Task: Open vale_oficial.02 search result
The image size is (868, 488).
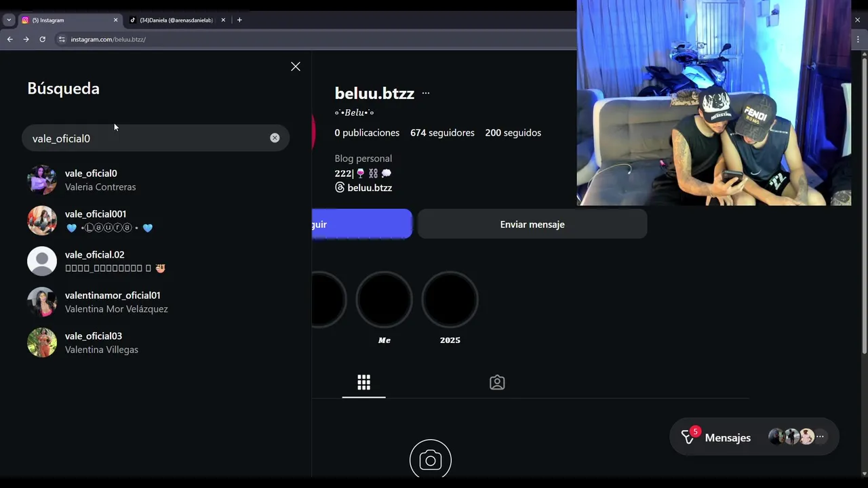Action: pos(155,262)
